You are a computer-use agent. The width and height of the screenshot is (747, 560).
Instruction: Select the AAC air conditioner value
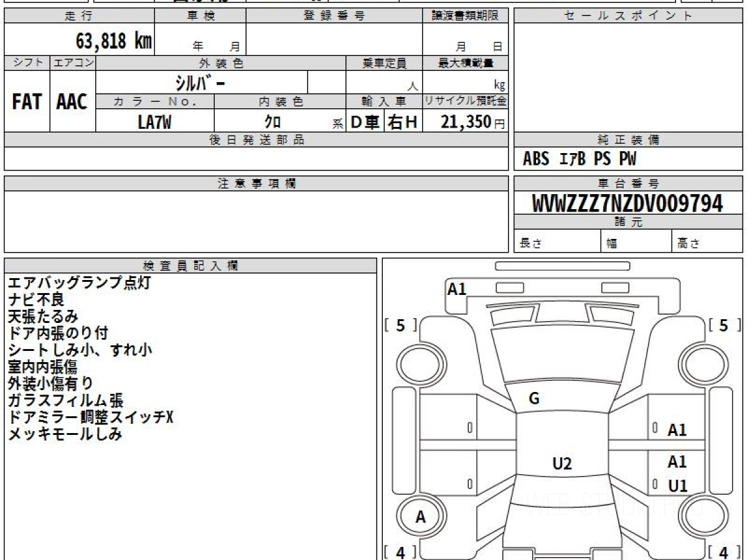72,102
